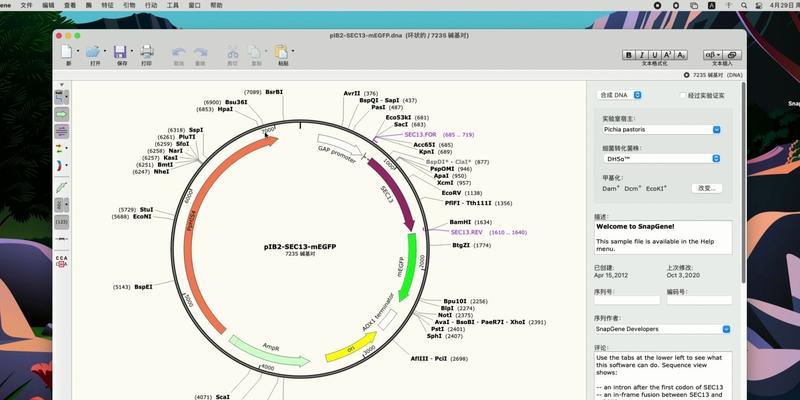Click the Undo arrow icon
Image resolution: width=800 pixels, height=400 pixels.
coord(179,53)
